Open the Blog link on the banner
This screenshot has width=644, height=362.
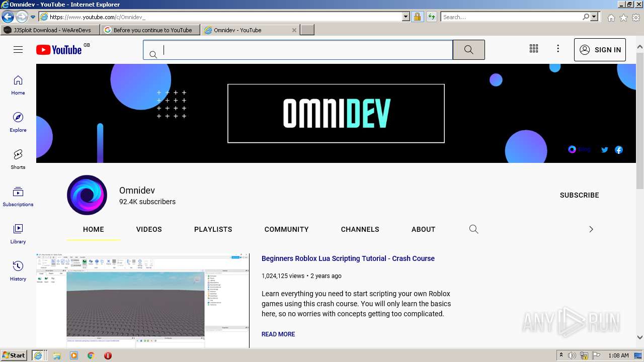pyautogui.click(x=579, y=149)
